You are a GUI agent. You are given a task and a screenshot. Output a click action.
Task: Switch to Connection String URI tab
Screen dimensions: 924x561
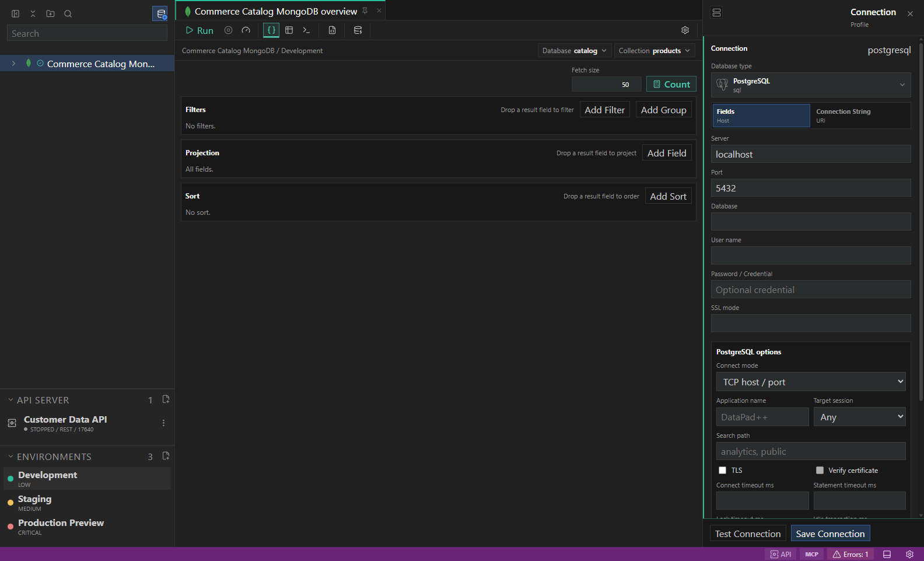coord(860,116)
